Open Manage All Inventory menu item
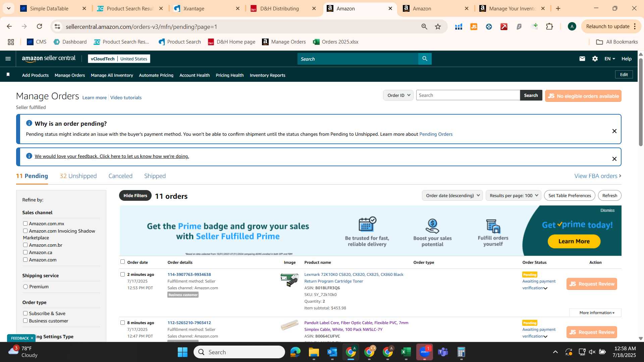The width and height of the screenshot is (644, 362). [x=112, y=75]
